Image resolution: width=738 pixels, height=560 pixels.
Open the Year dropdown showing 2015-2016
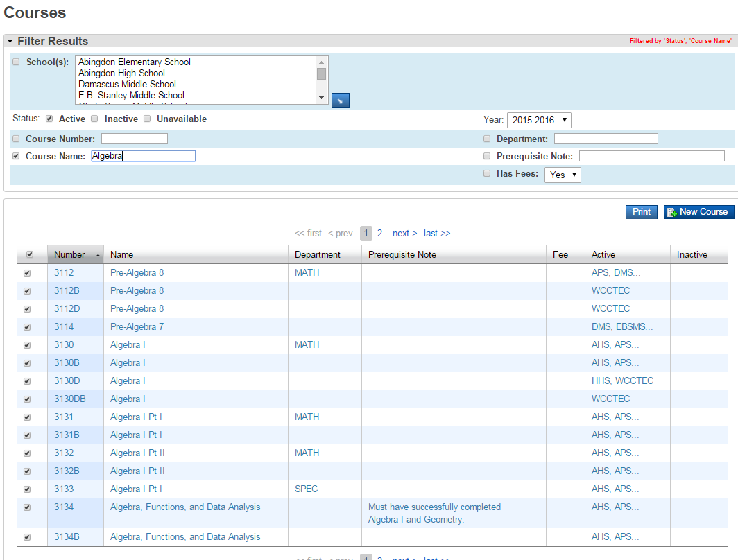539,120
